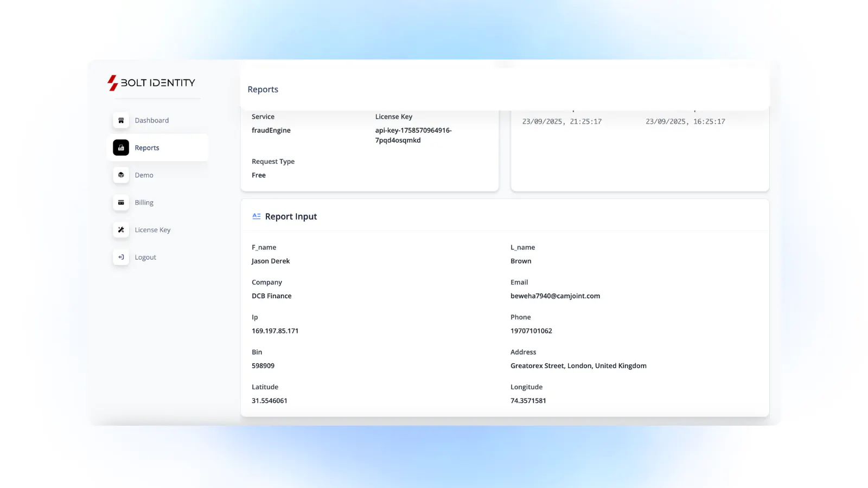Click the Demo cube icon
The height and width of the screenshot is (488, 868).
[x=121, y=175]
